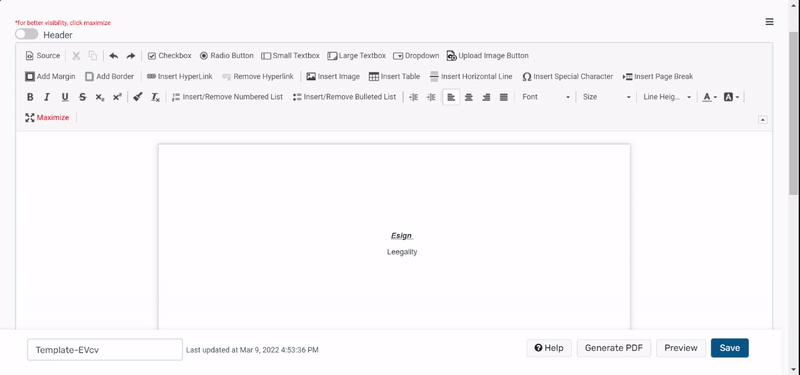Click Insert/Remove Numbered List

[228, 97]
